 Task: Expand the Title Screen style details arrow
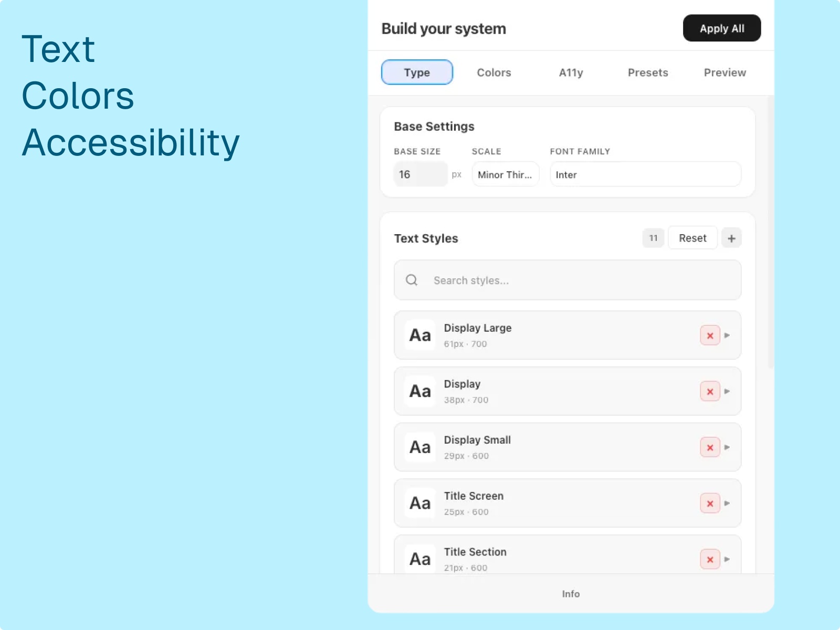point(728,503)
